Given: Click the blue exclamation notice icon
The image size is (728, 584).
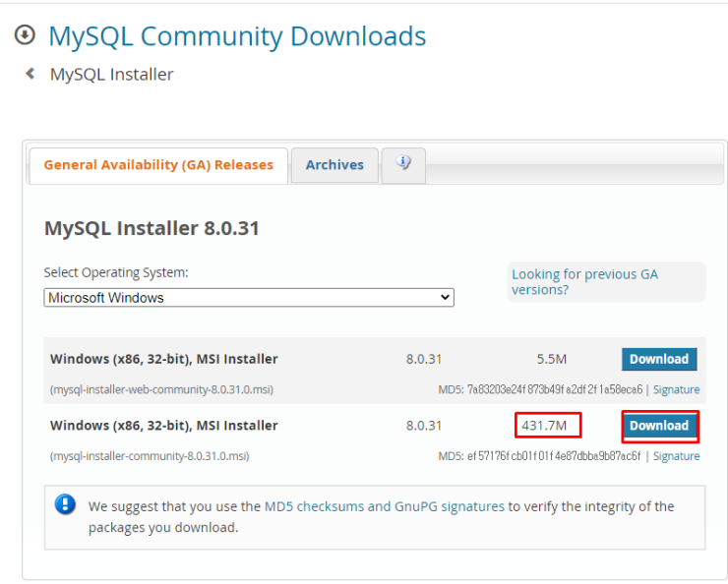Looking at the screenshot, I should [x=65, y=504].
